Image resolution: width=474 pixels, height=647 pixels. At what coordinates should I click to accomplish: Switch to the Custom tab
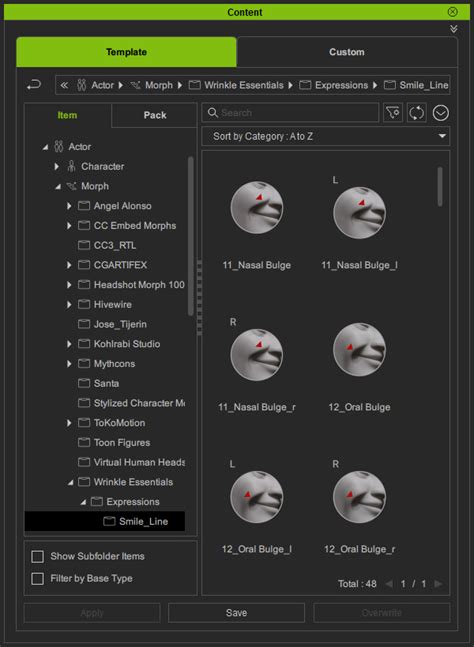tap(347, 52)
